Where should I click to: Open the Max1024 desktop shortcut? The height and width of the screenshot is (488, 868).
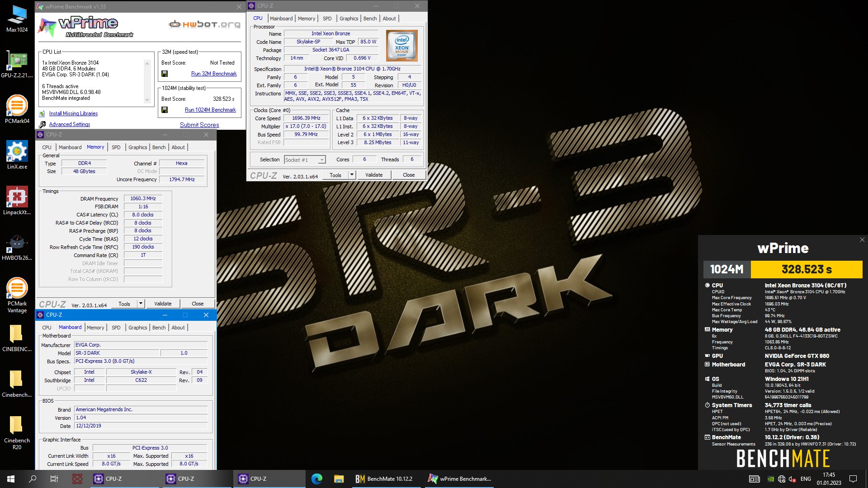pos(17,19)
